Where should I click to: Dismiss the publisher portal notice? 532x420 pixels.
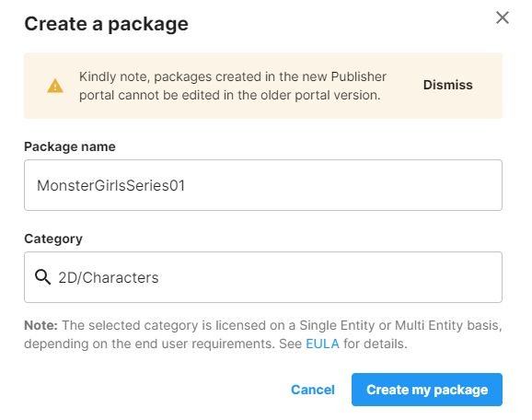tap(447, 85)
